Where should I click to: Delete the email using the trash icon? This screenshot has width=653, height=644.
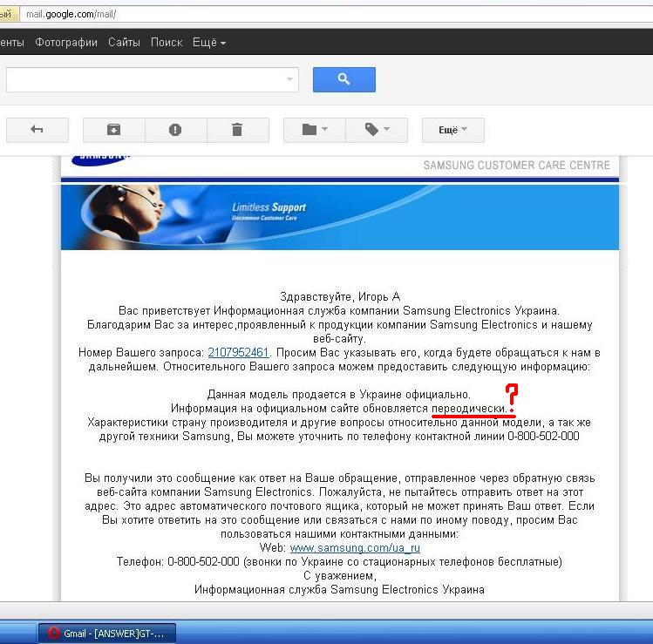tap(237, 130)
